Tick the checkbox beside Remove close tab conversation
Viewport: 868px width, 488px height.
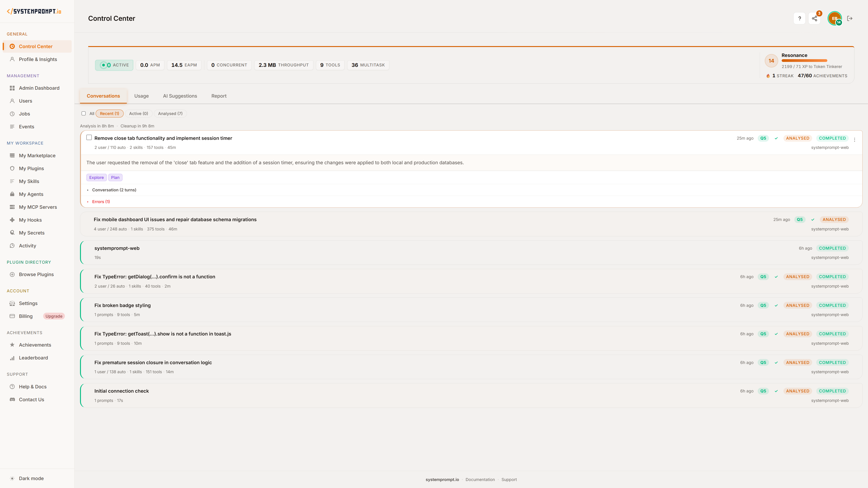point(89,137)
